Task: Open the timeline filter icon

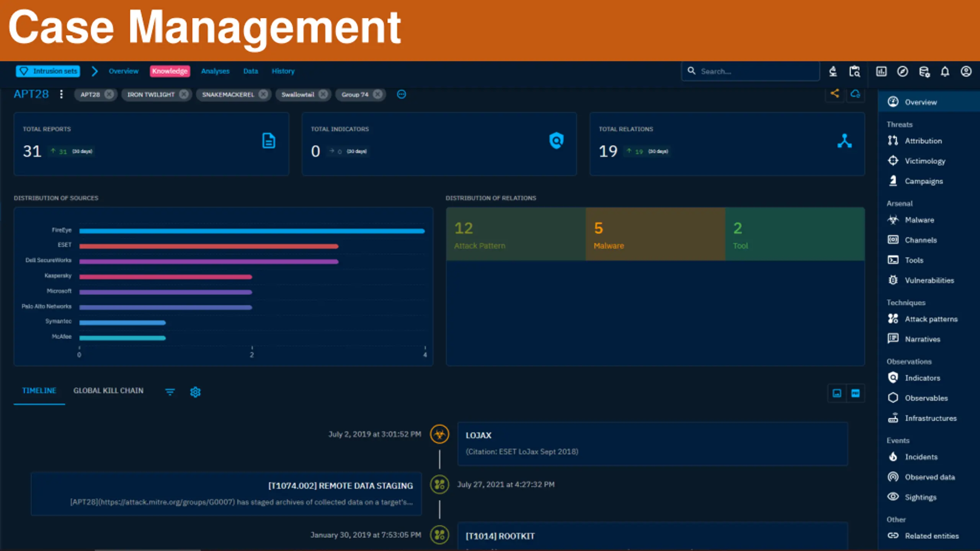Action: pyautogui.click(x=170, y=392)
